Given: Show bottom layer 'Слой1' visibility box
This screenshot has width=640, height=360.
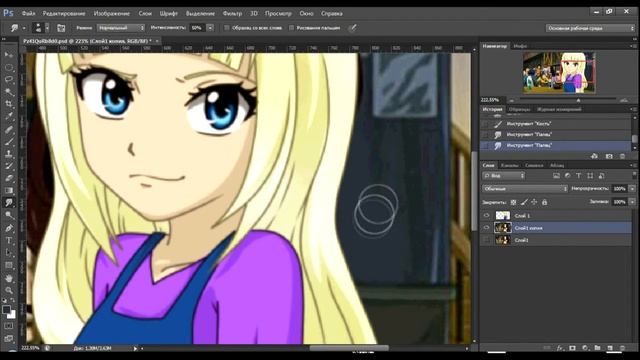Looking at the screenshot, I should 486,240.
